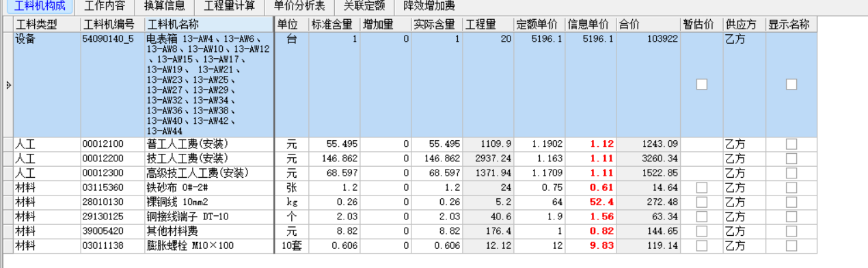This screenshot has height=268, width=868.
Task: Click the 单位 column header
Action: 292,25
